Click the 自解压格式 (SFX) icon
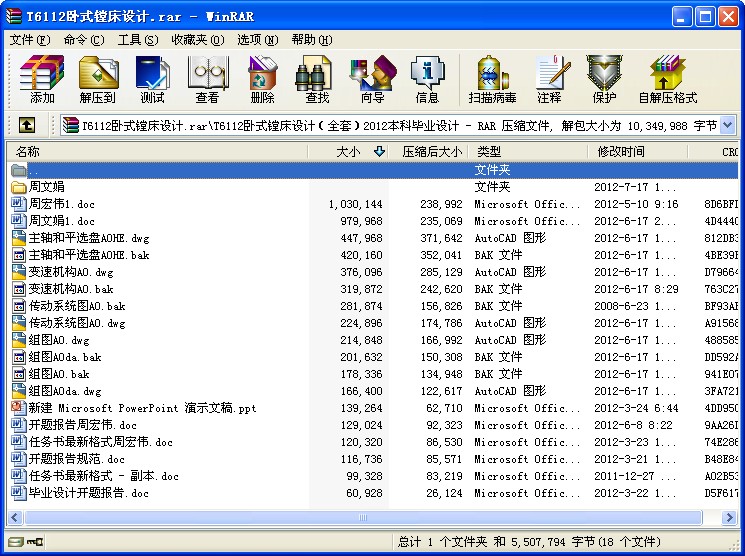This screenshot has height=556, width=745. pyautogui.click(x=668, y=79)
